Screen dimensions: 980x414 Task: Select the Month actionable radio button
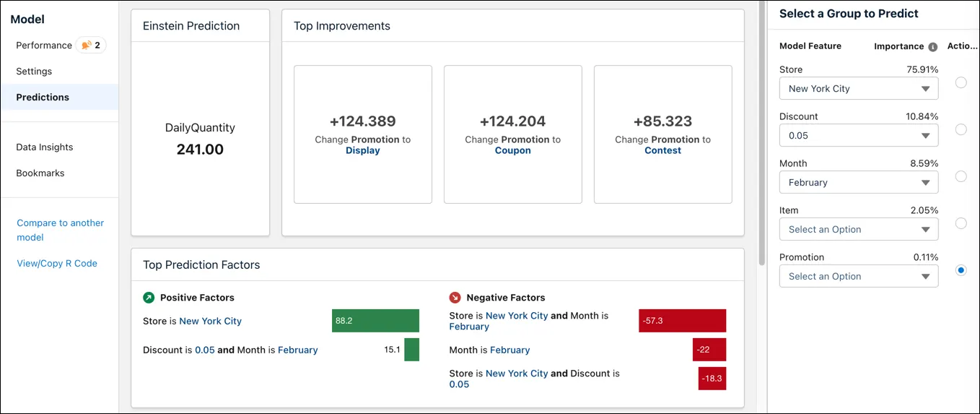point(961,176)
